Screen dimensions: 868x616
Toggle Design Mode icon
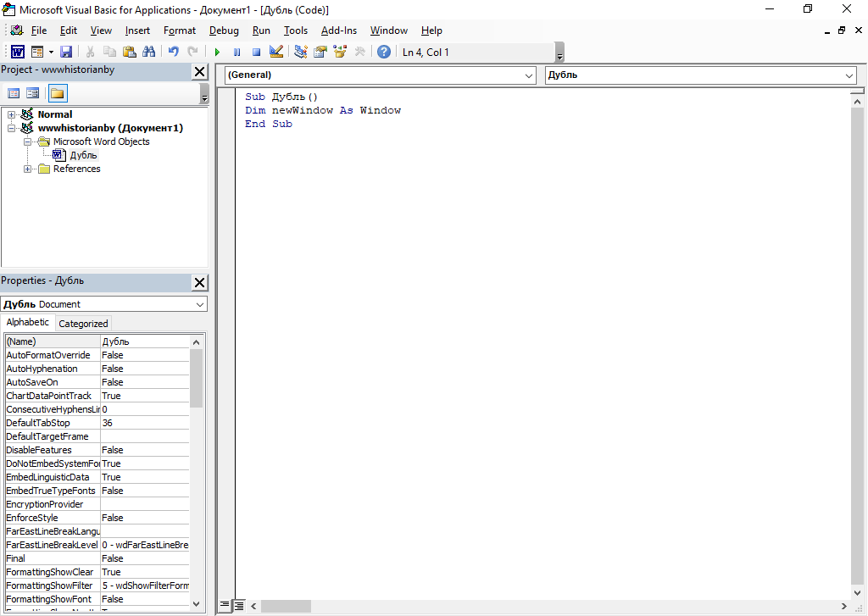click(x=275, y=53)
